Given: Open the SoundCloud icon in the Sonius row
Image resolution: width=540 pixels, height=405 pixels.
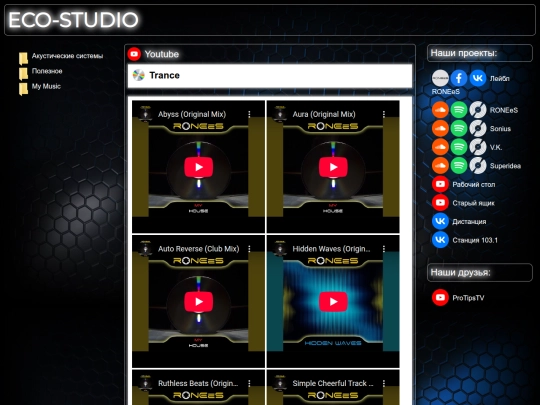Looking at the screenshot, I should [x=440, y=128].
